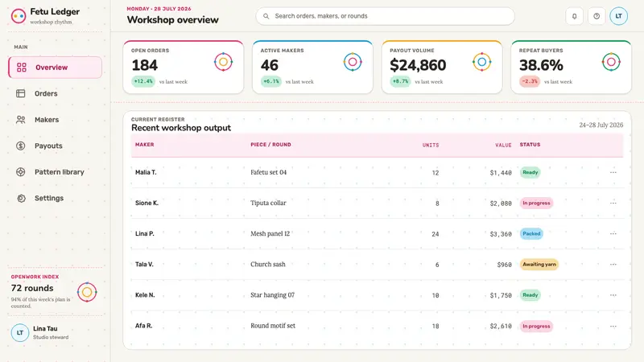This screenshot has width=644, height=362.
Task: Click the 38.6% repeat buyers value
Action: pyautogui.click(x=541, y=65)
